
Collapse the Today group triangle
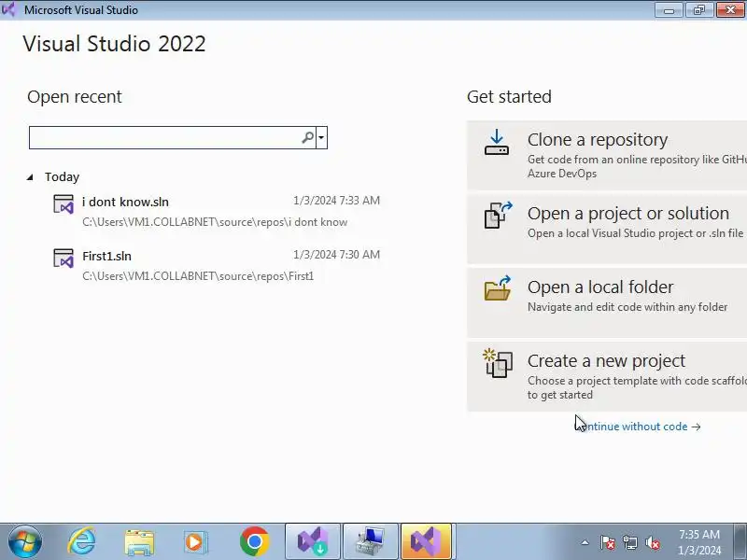[30, 177]
